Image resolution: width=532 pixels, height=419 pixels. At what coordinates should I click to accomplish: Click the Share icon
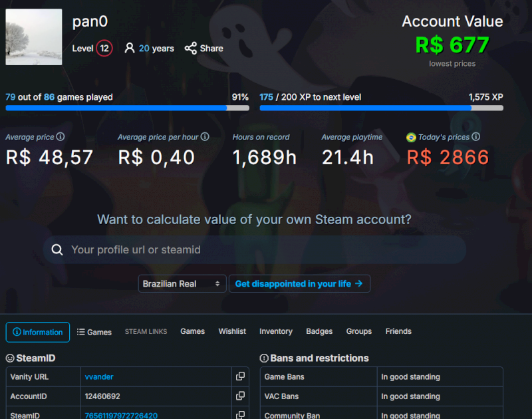click(191, 48)
